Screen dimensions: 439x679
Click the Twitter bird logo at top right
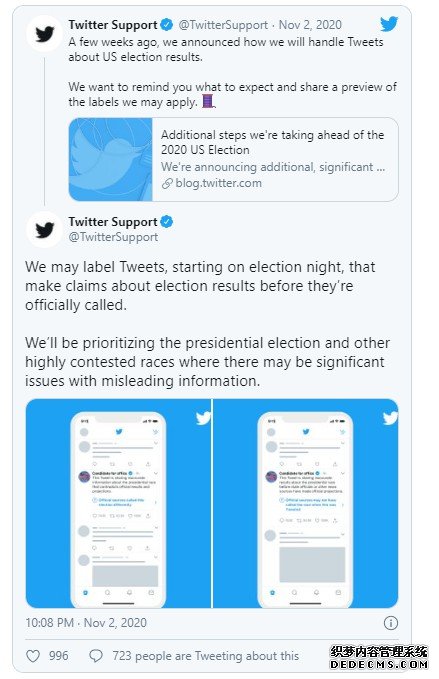[388, 24]
